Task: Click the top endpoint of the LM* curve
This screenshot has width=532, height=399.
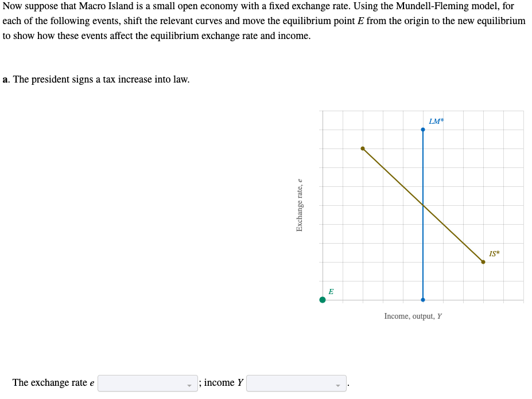Action: coord(423,129)
